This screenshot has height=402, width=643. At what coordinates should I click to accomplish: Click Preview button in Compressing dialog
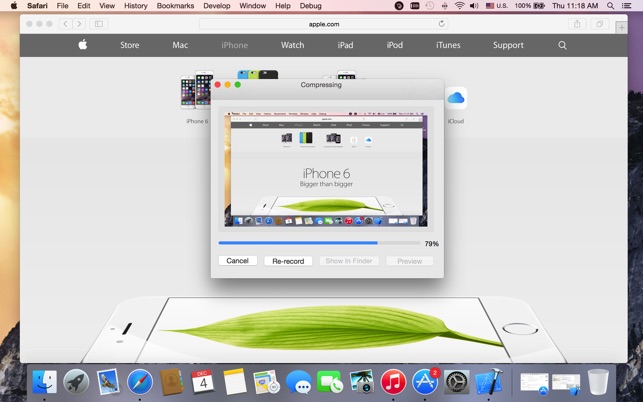tap(410, 261)
